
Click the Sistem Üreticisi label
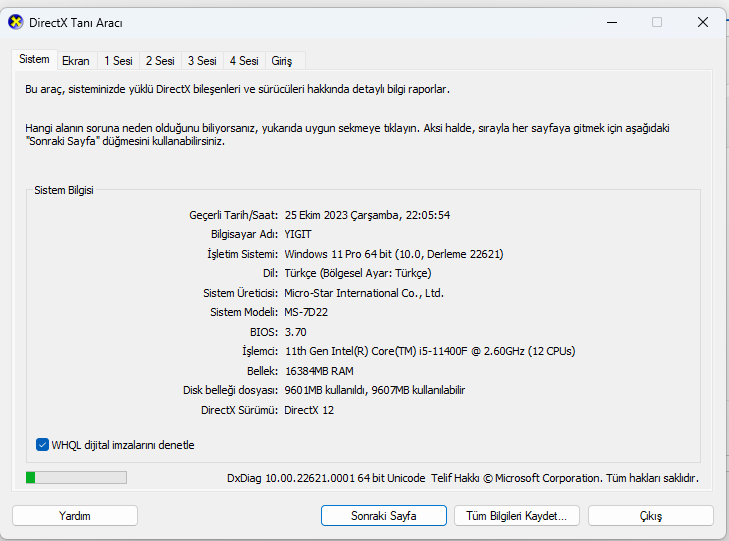click(240, 293)
